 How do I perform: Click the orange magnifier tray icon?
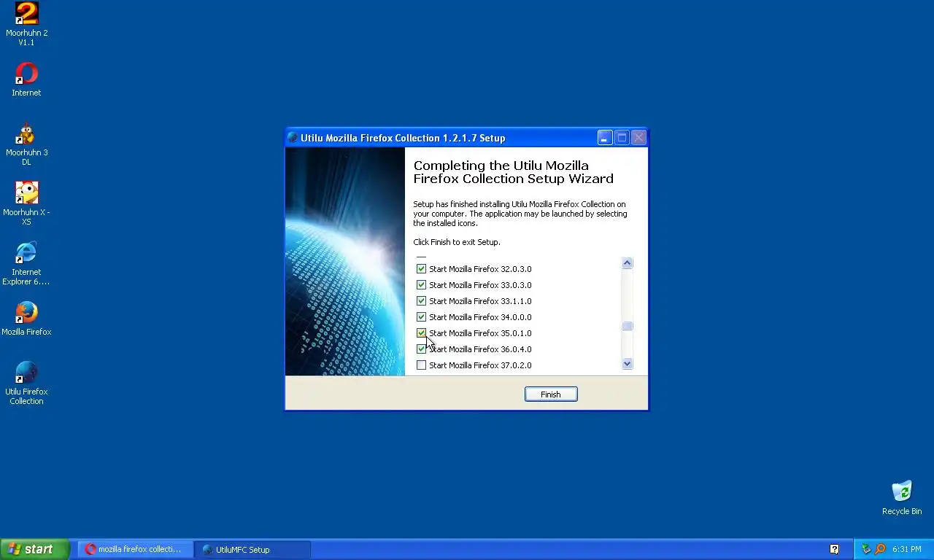tap(880, 549)
